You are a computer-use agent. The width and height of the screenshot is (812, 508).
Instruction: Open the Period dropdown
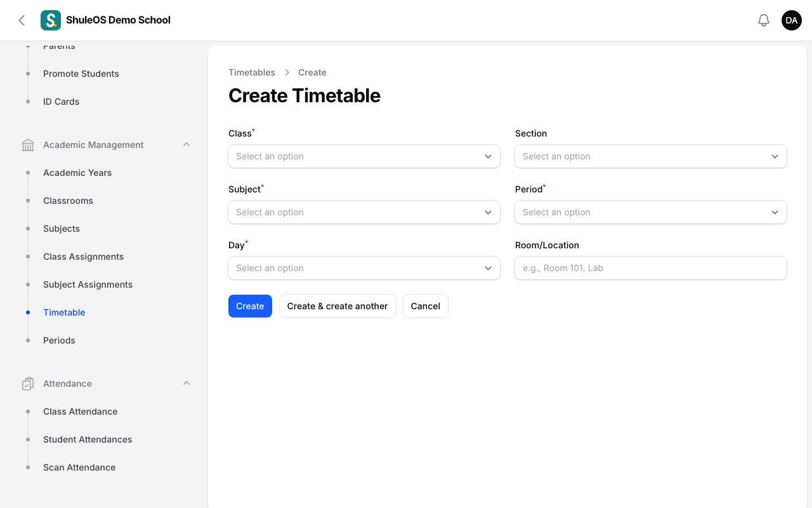[651, 212]
